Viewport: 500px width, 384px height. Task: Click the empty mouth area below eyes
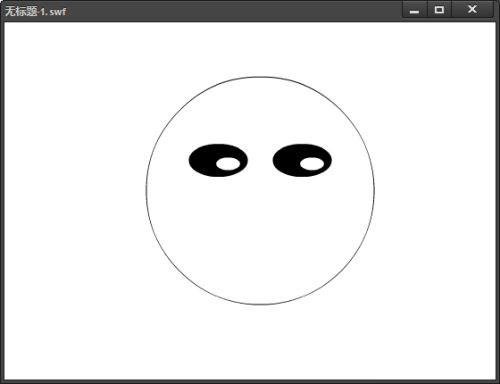[x=260, y=233]
